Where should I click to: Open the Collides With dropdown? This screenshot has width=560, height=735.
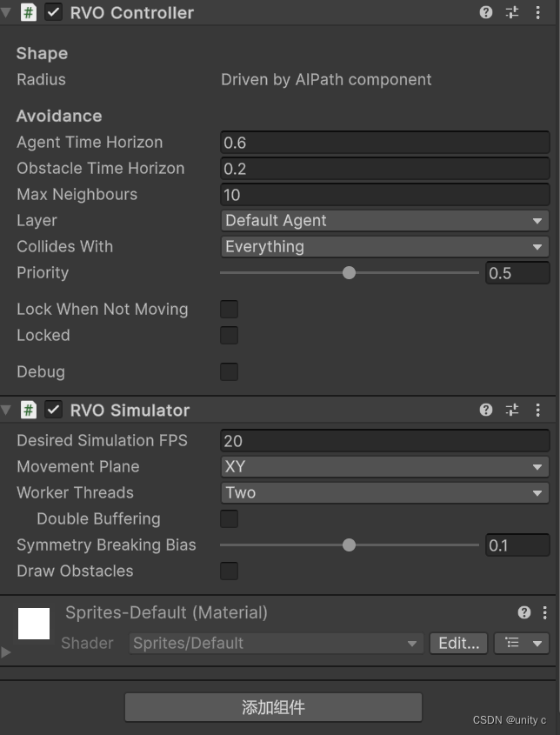pyautogui.click(x=384, y=246)
